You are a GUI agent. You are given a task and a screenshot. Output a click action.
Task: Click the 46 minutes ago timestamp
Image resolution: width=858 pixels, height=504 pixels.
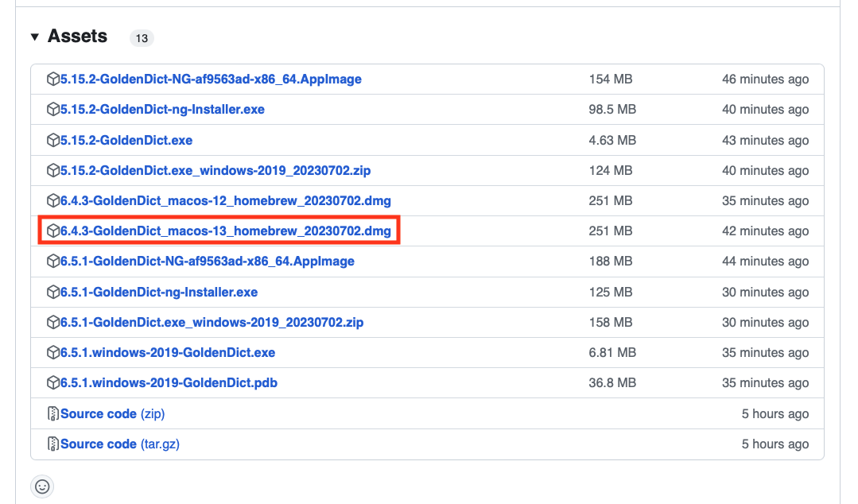[x=765, y=79]
